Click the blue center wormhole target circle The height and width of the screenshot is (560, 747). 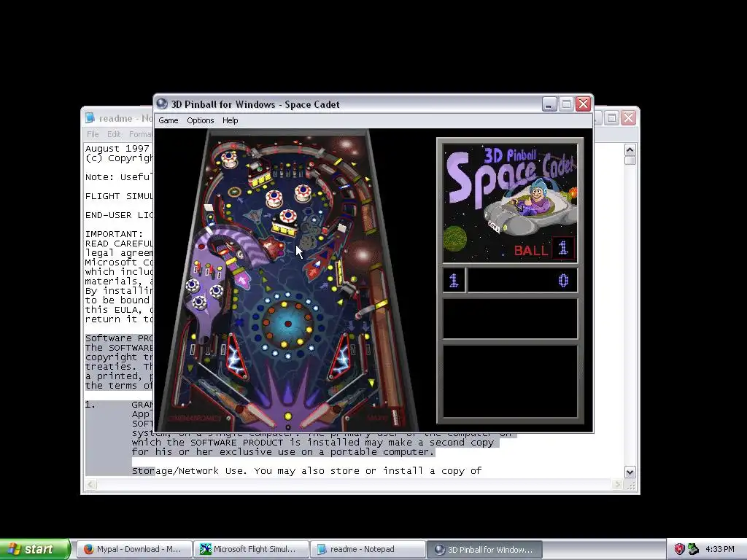[287, 324]
